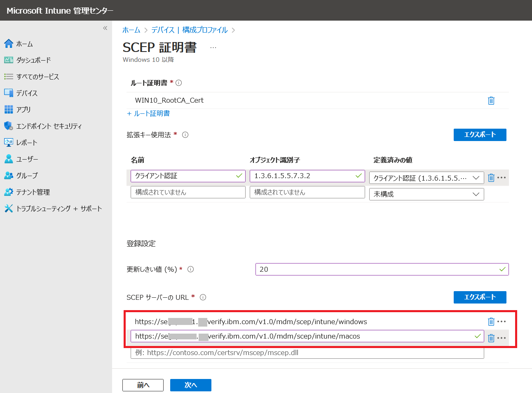Show info tooltip for 拡張キー使用法
Screen dimensions: 532x393
185,135
